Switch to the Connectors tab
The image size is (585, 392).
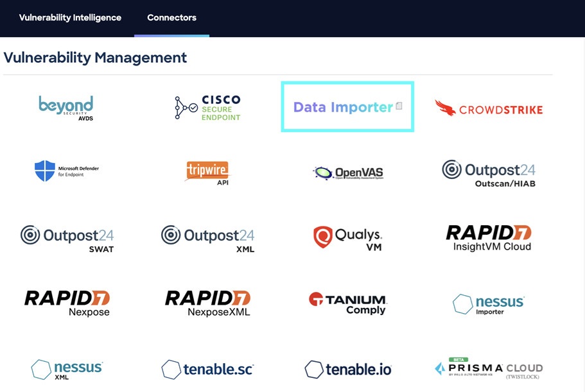tap(171, 17)
